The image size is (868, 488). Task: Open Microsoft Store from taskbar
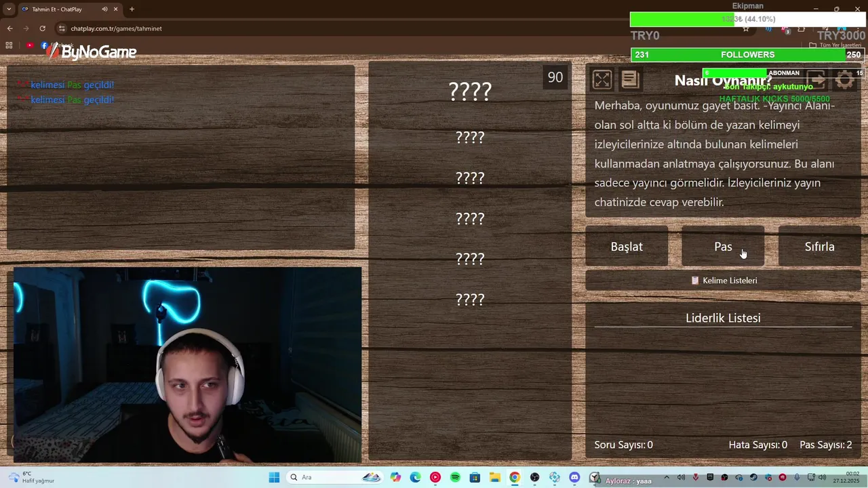click(x=475, y=477)
